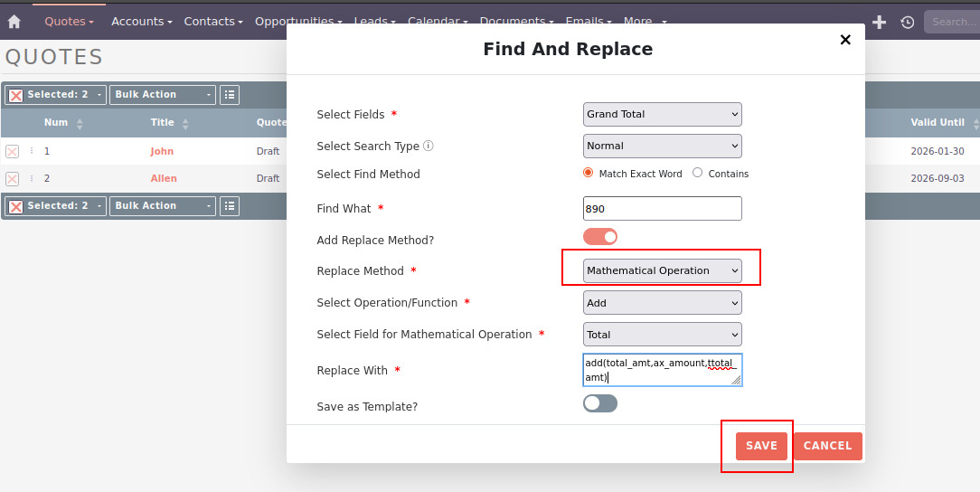Viewport: 980px width, 492px height.
Task: Open the Contacts menu in navbar
Action: [213, 21]
